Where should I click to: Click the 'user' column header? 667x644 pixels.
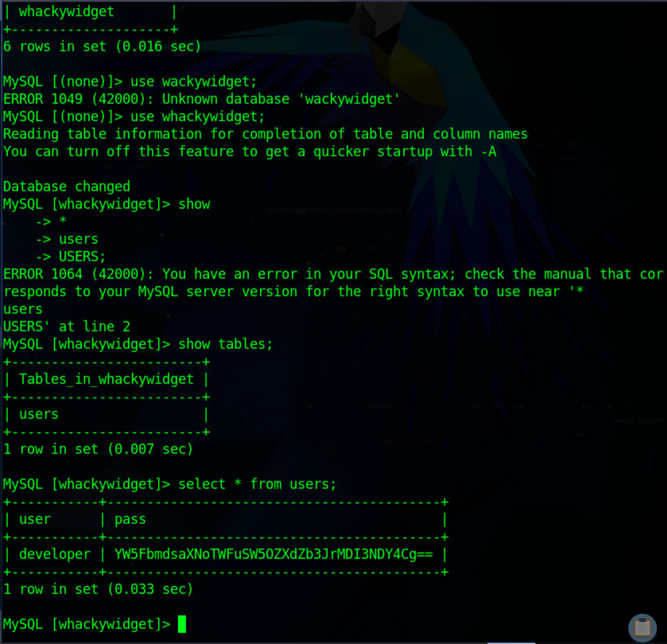pos(35,519)
